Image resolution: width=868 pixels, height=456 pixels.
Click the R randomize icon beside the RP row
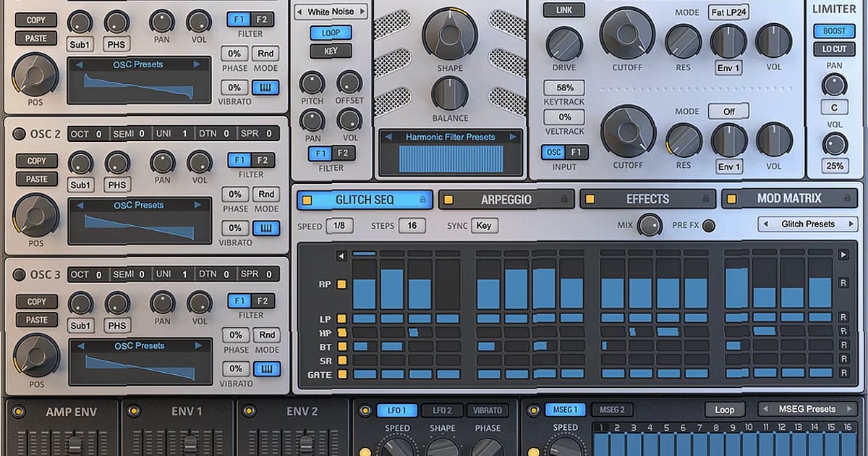[843, 284]
